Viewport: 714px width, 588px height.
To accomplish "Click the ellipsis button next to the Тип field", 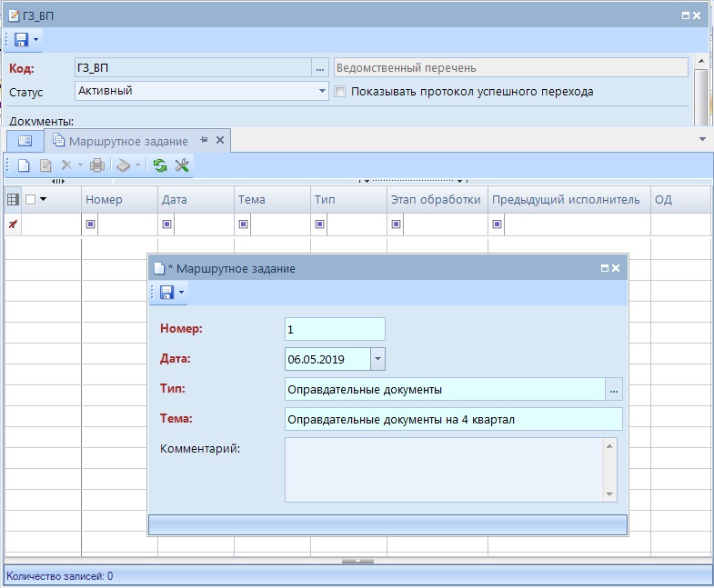I will [614, 390].
